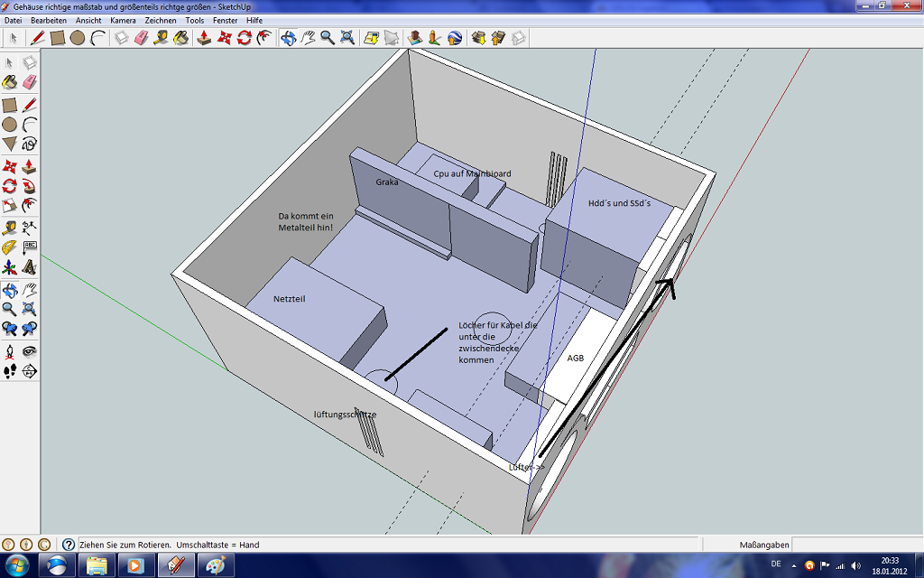Select the Arc tool
The width and height of the screenshot is (924, 578).
[96, 37]
